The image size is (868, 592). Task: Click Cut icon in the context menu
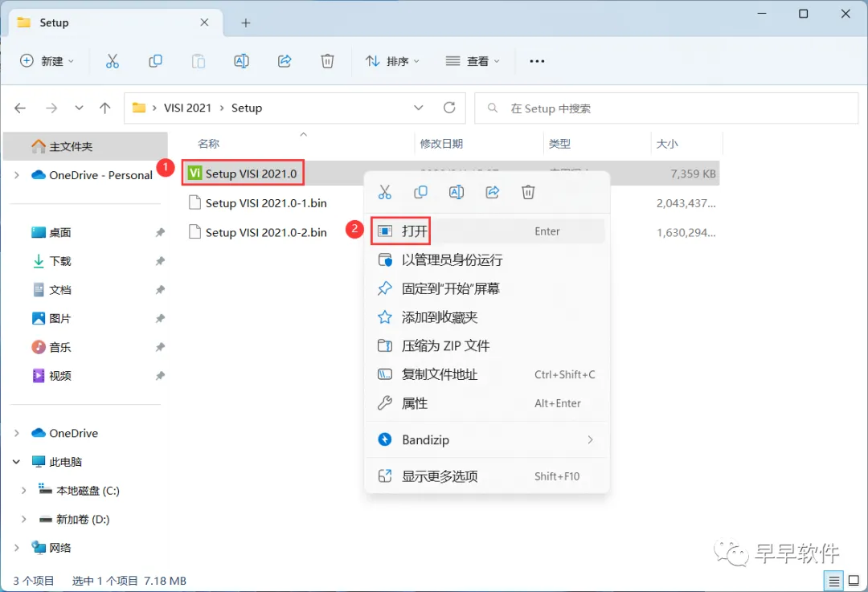pos(385,192)
